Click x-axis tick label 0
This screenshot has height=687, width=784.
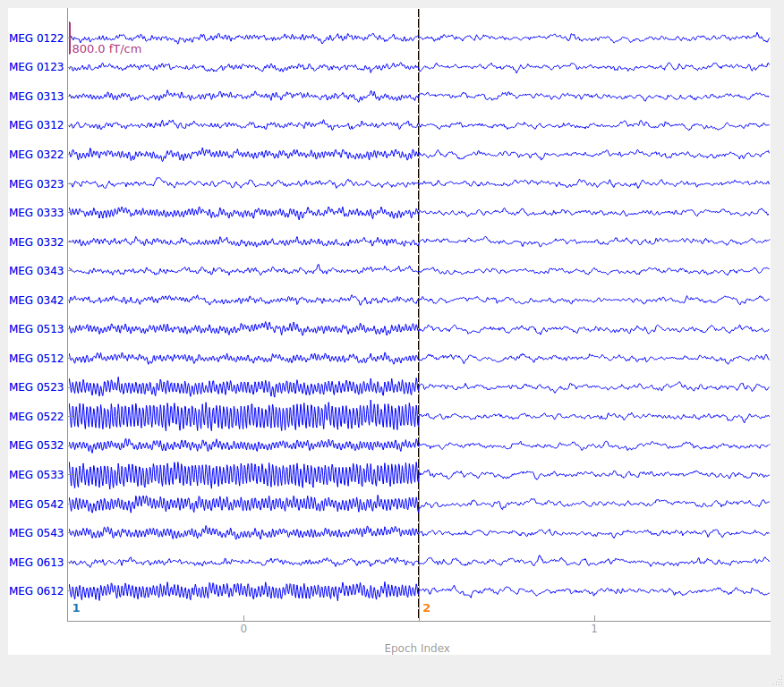[243, 629]
